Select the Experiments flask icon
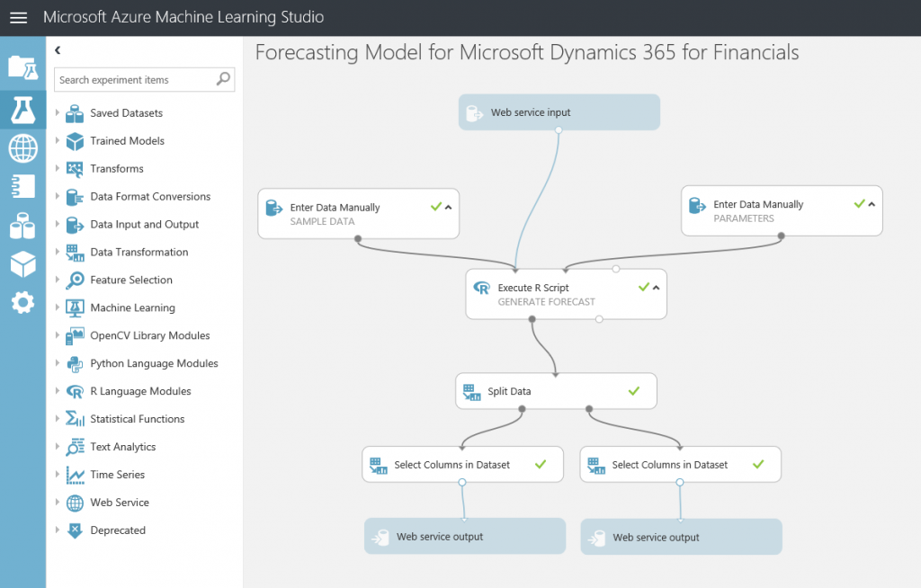 [x=22, y=109]
